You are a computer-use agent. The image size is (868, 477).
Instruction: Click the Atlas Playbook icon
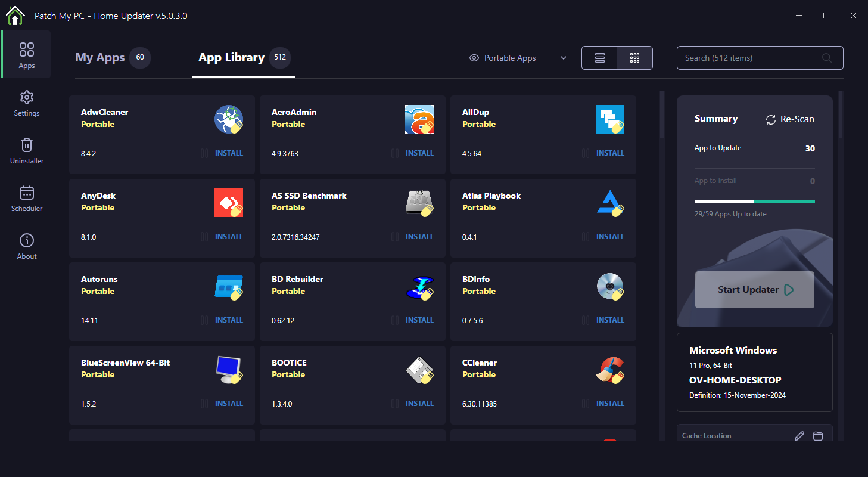coord(610,203)
